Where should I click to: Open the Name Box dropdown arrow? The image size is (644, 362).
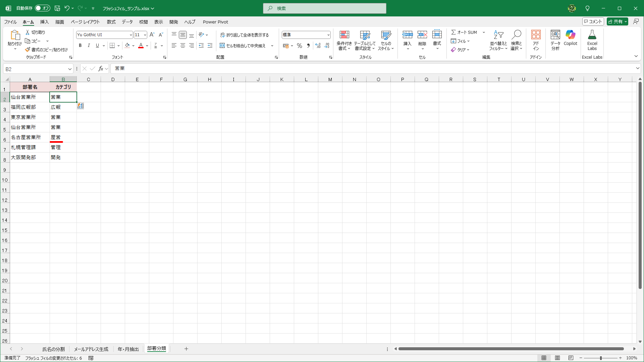70,69
